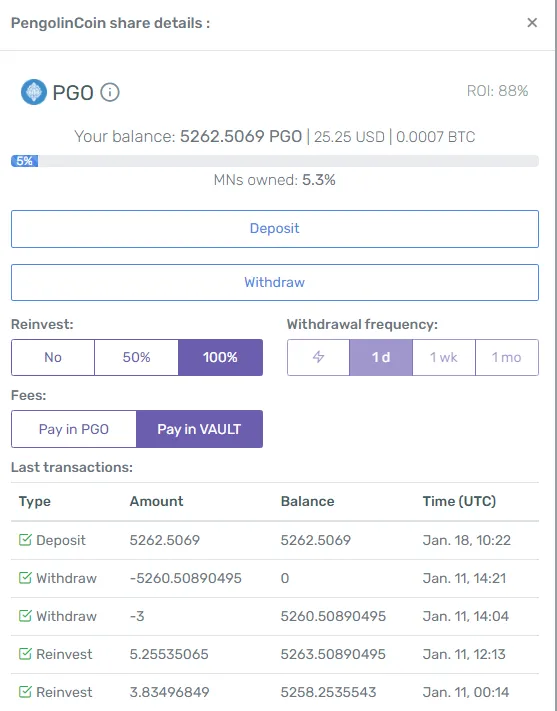Click the 5% MNs owned progress bar

click(275, 161)
